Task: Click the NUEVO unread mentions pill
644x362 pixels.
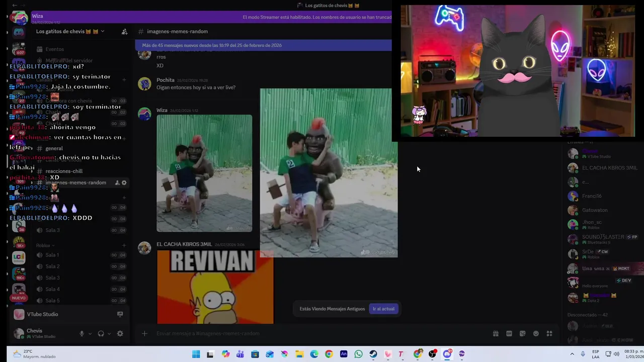Action: 19,298
